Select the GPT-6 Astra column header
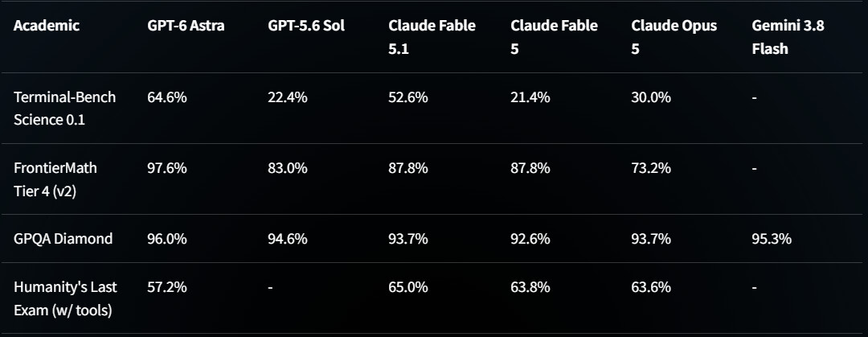This screenshot has width=868, height=337. pos(186,26)
